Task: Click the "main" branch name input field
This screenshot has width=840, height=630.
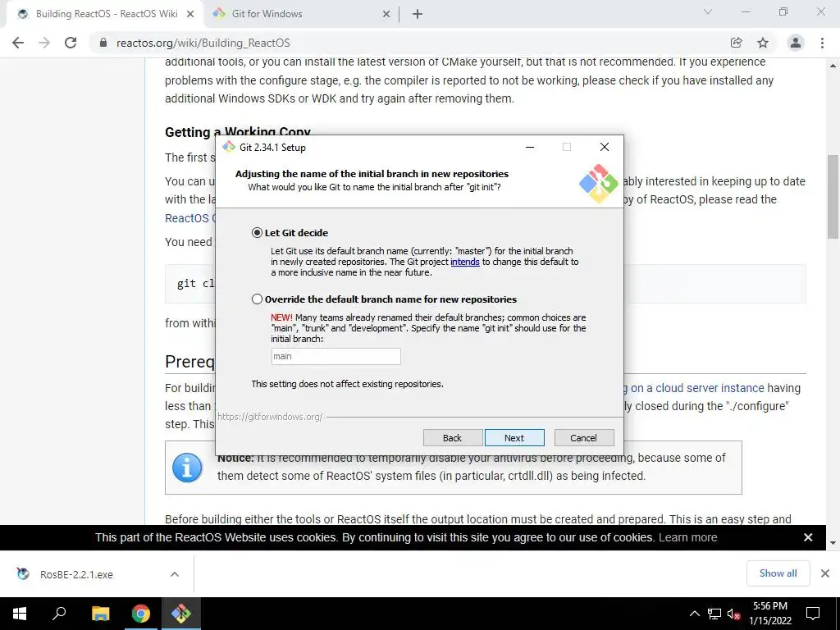Action: (336, 356)
